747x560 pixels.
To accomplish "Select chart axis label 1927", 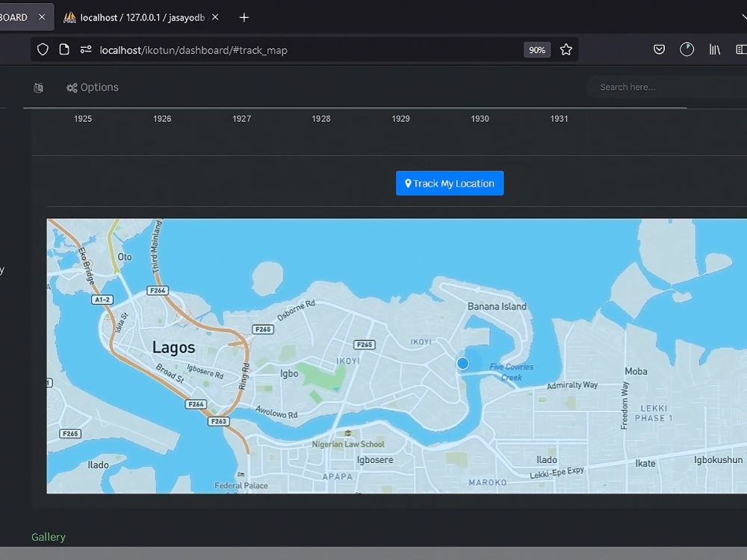I will [x=241, y=119].
